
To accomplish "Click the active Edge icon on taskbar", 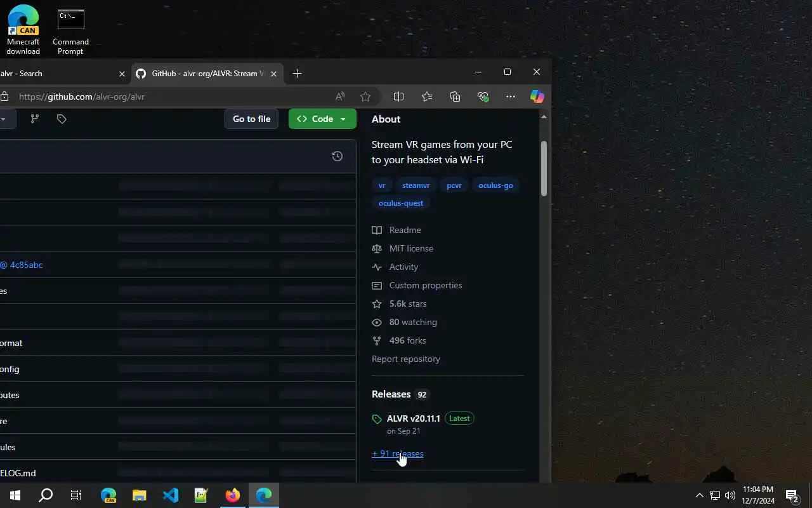I will point(264,495).
